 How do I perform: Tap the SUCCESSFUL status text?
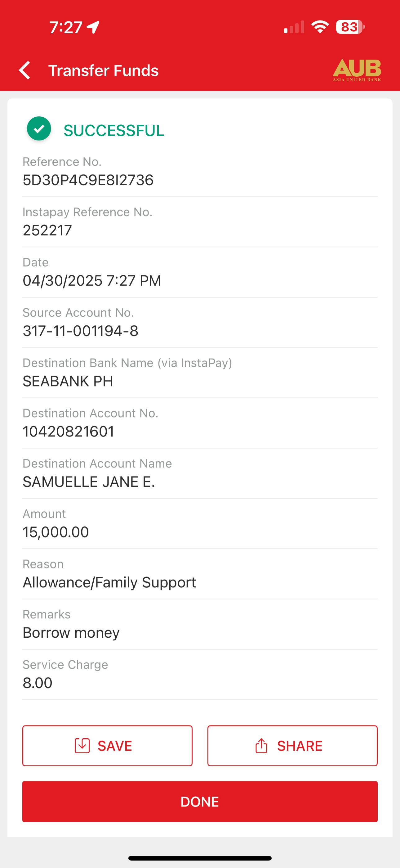114,130
